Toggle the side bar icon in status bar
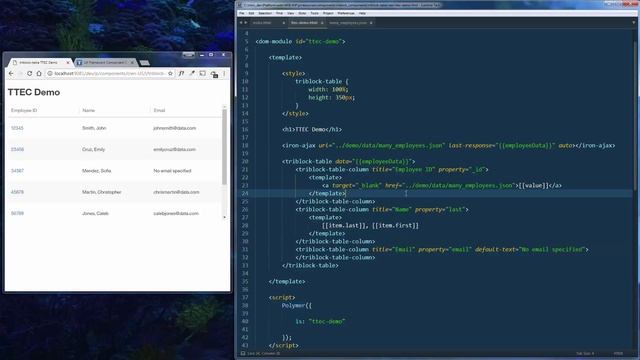 (x=243, y=353)
